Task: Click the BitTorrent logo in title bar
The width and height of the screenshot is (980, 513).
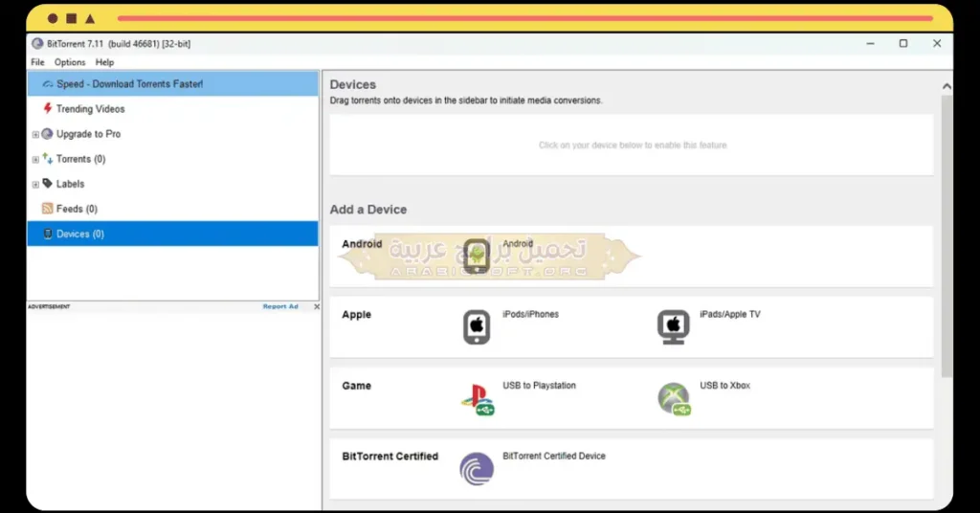Action: [x=37, y=44]
